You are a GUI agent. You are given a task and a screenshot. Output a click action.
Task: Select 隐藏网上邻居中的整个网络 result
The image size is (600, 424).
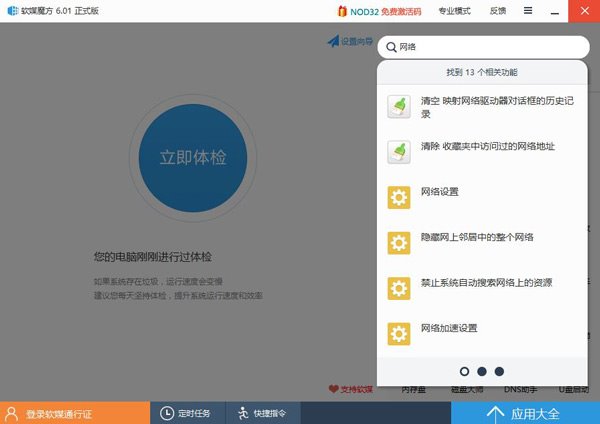click(x=477, y=237)
